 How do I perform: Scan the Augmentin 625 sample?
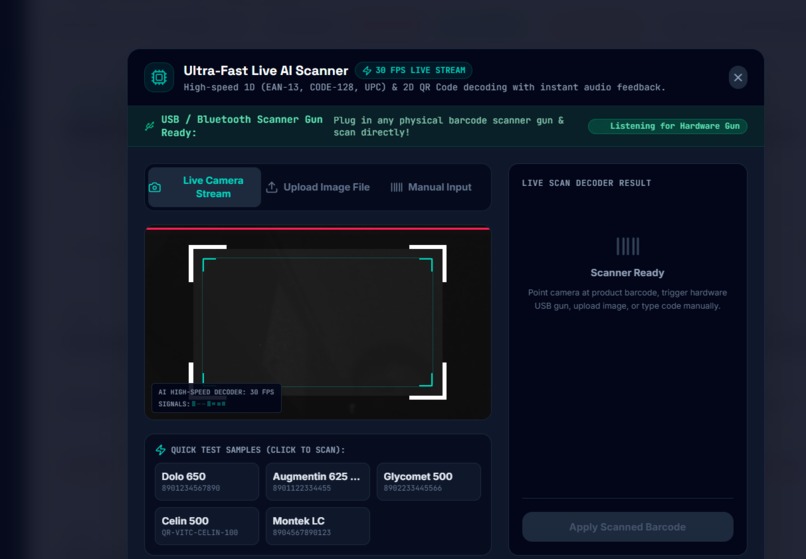318,481
